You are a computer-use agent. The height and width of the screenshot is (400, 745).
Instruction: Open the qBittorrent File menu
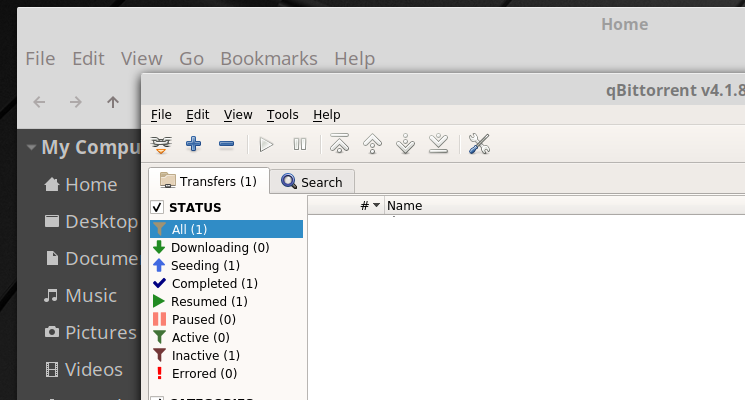[161, 115]
